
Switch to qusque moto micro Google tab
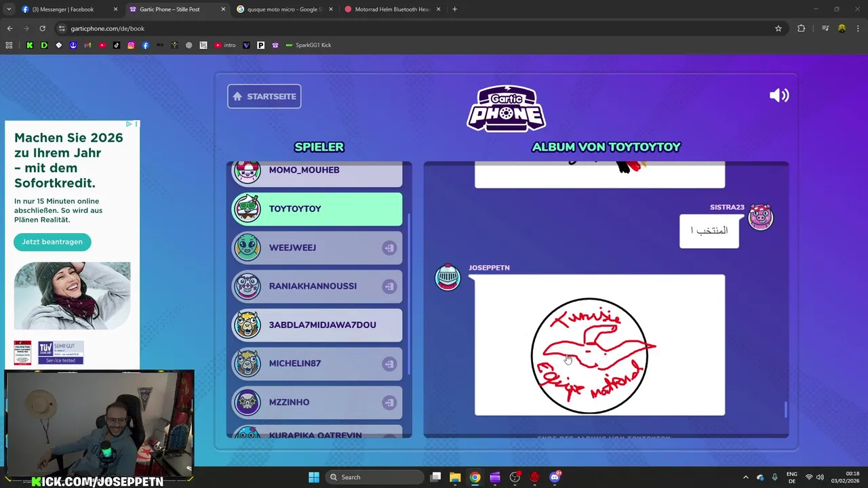coord(284,9)
